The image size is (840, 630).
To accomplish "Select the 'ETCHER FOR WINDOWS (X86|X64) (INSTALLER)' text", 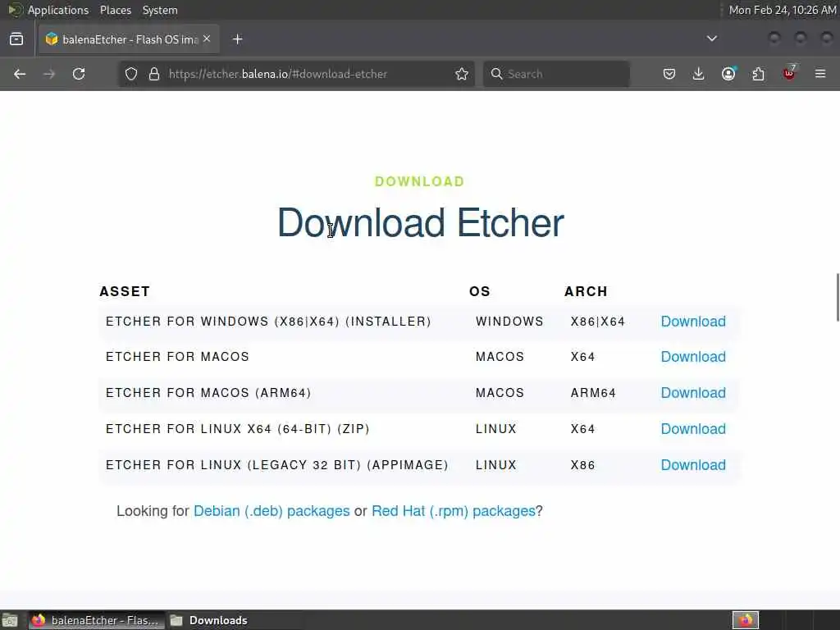I will 268,322.
